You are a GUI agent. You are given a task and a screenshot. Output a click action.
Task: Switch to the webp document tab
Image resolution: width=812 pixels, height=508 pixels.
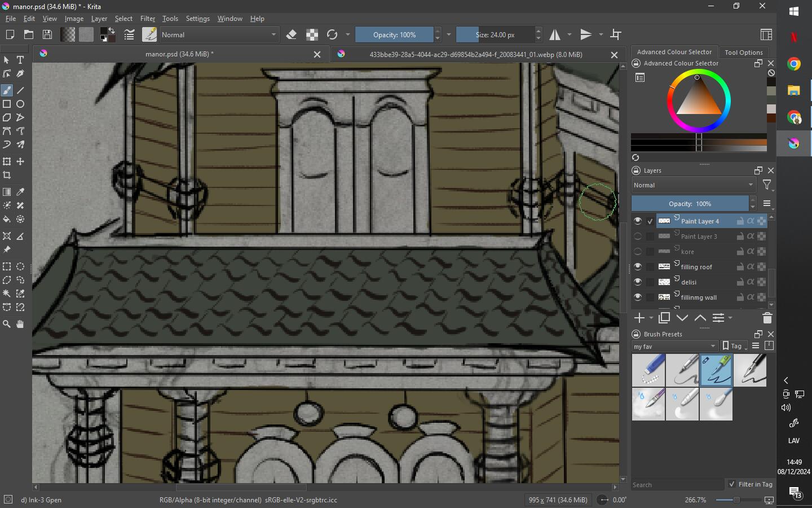[475, 54]
